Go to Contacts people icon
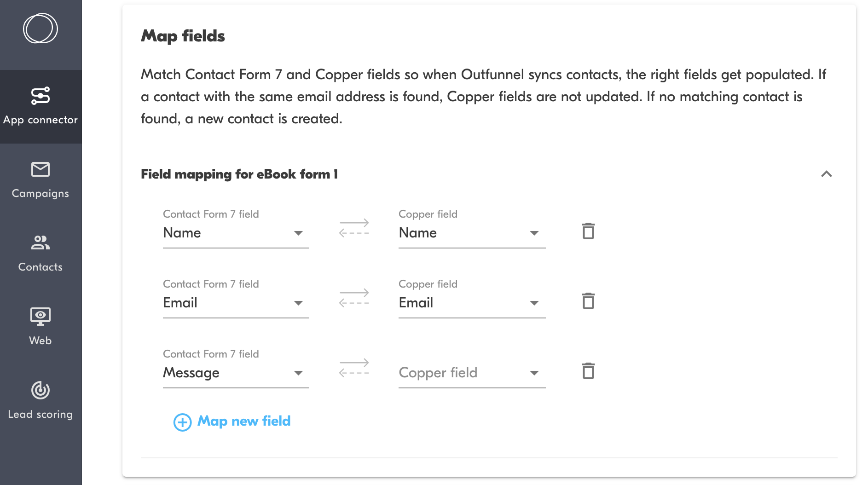 [41, 242]
